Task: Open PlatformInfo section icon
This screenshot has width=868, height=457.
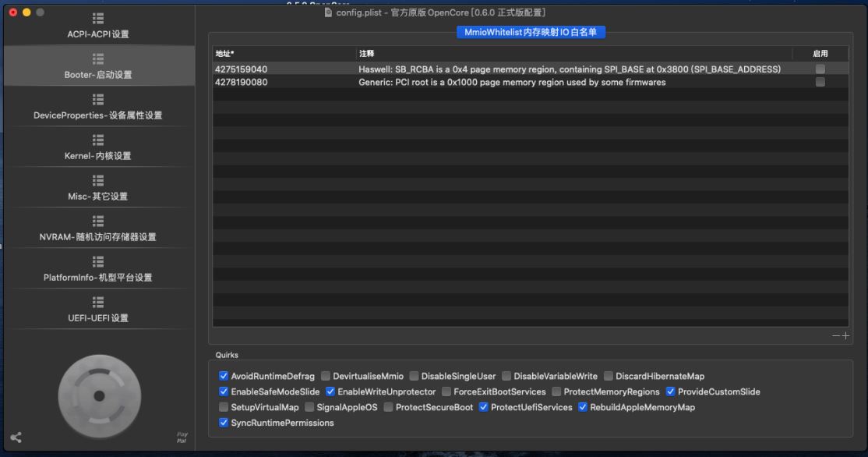Action: click(98, 261)
